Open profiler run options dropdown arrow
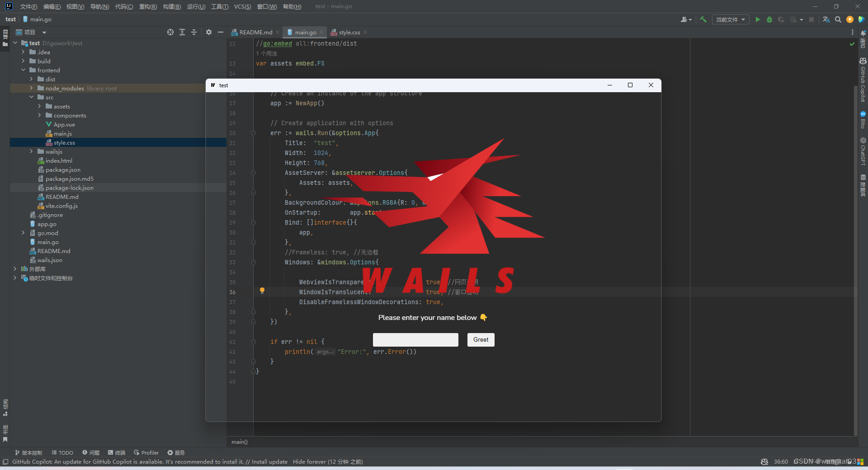Viewport: 868px width, 470px height. point(802,19)
